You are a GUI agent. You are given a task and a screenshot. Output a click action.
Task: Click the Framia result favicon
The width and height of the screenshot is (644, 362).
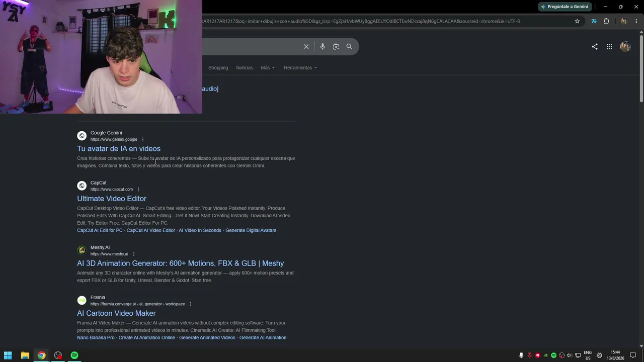tap(82, 300)
